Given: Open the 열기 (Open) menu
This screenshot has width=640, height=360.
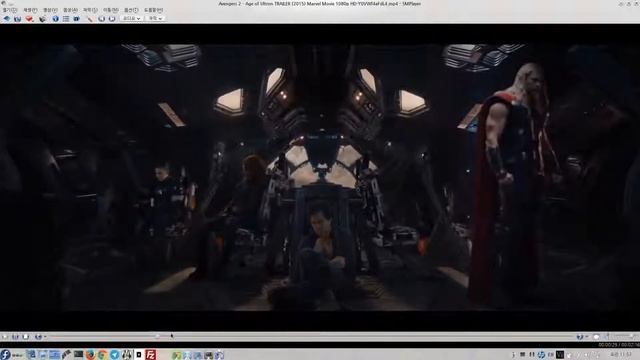Looking at the screenshot, I should [9, 10].
